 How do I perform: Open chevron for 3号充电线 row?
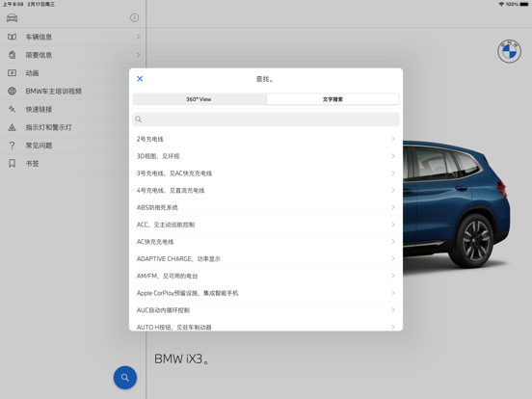[x=393, y=173]
